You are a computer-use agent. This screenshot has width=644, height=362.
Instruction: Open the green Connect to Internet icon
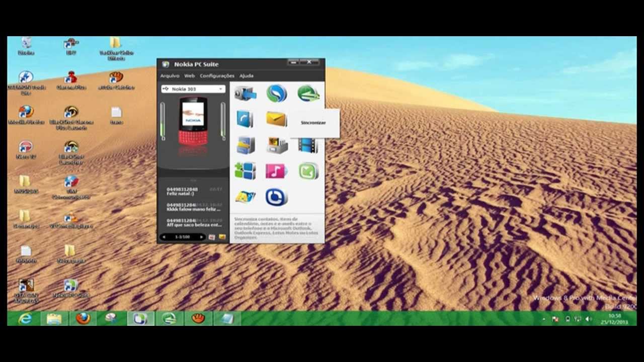[x=308, y=94]
